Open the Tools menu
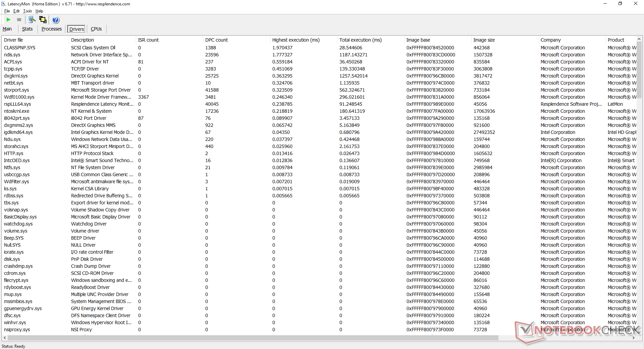The width and height of the screenshot is (644, 349). click(x=28, y=11)
